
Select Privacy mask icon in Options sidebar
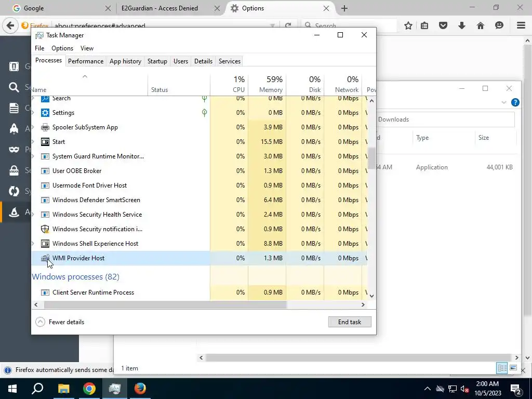pos(14,149)
